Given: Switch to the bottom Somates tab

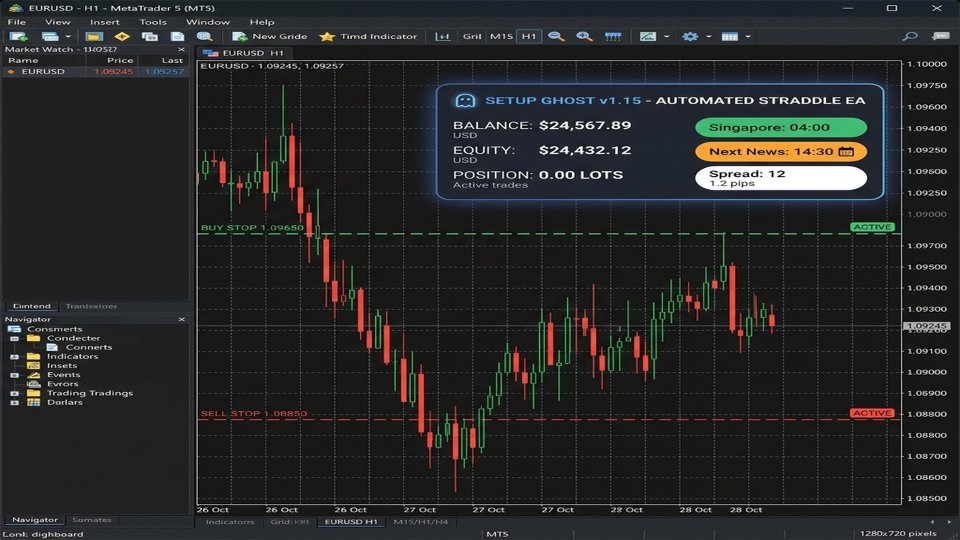Looking at the screenshot, I should pyautogui.click(x=92, y=520).
